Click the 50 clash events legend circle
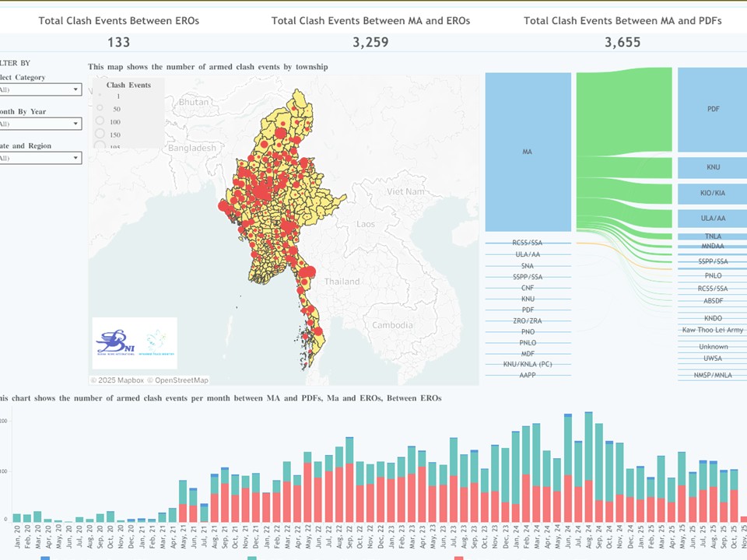This screenshot has height=560, width=747. [100, 109]
